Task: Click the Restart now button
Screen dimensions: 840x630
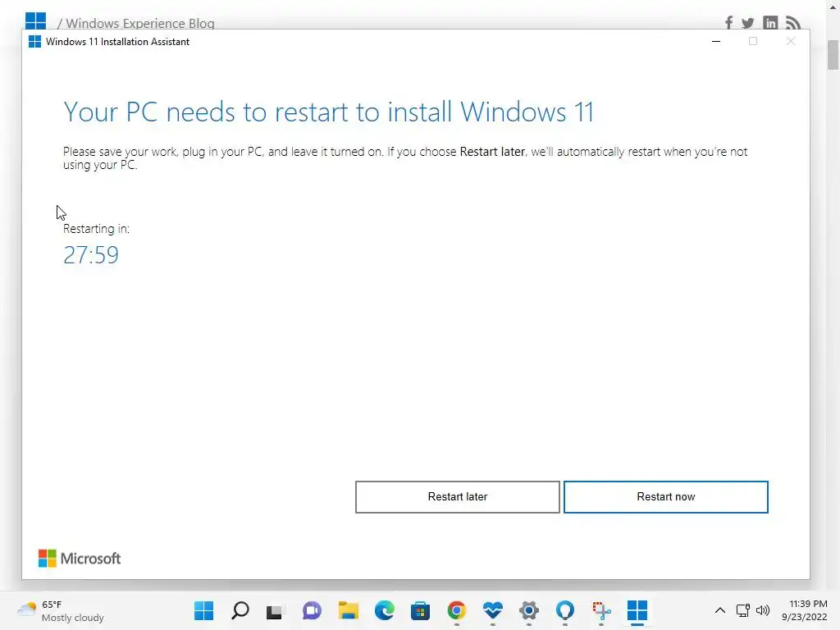Action: pos(666,497)
